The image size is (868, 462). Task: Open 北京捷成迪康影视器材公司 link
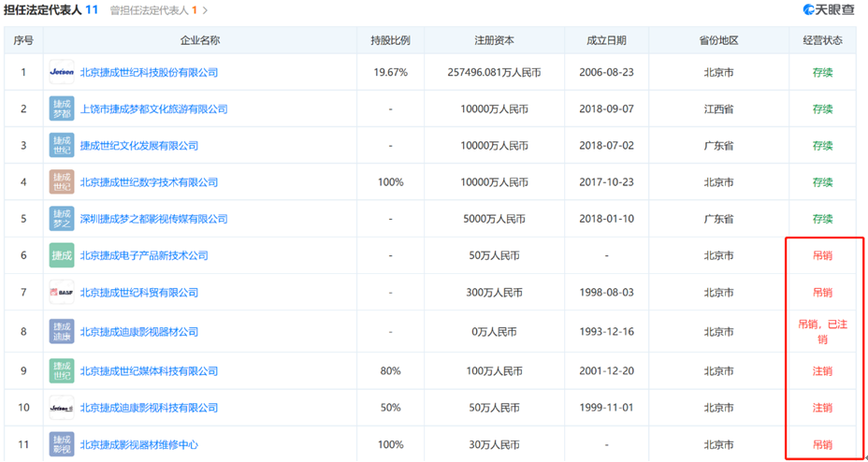click(139, 332)
